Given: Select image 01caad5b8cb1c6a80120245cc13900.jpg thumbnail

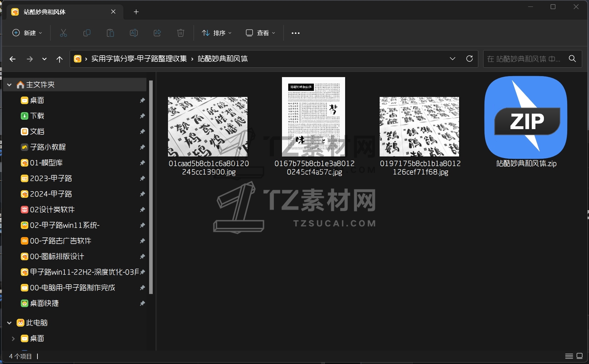Looking at the screenshot, I should click(x=208, y=127).
